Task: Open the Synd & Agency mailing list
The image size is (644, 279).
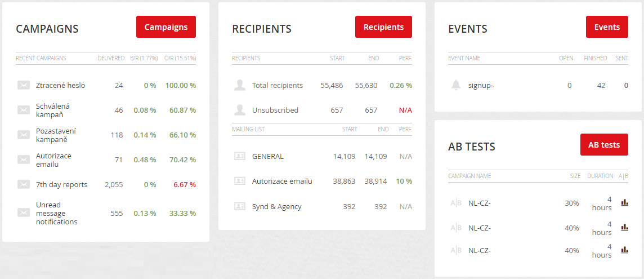Action: [x=277, y=207]
